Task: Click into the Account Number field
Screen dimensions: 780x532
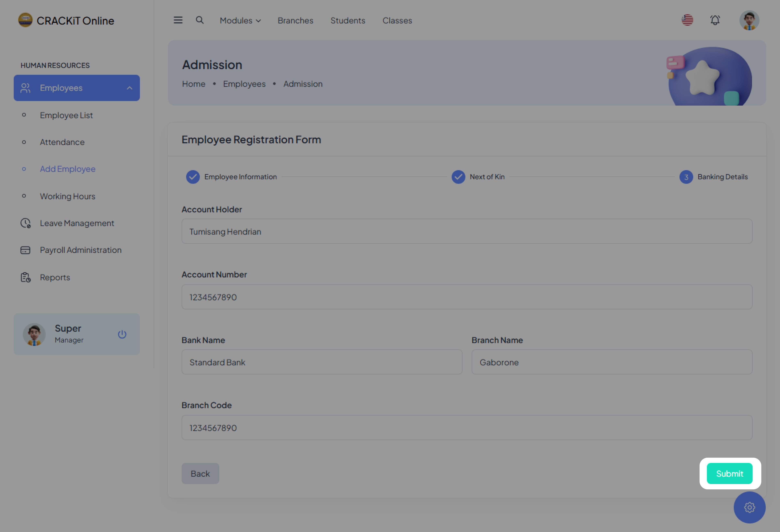Action: click(x=467, y=297)
